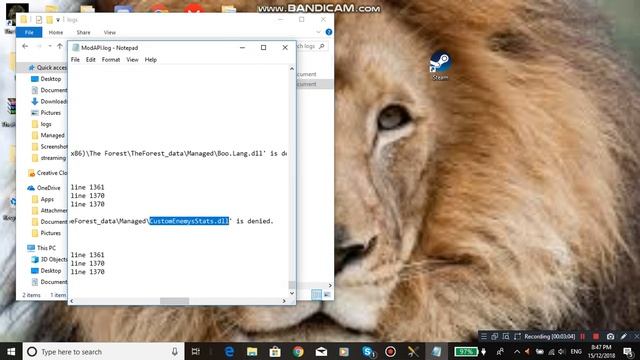Image resolution: width=640 pixels, height=360 pixels.
Task: Open Notepad's Edit menu
Action: point(91,60)
